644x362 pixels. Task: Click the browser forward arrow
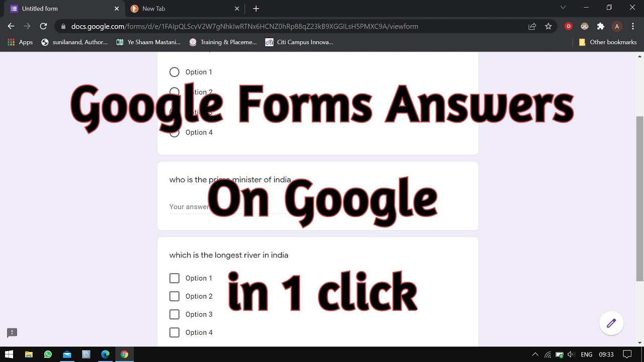(27, 26)
